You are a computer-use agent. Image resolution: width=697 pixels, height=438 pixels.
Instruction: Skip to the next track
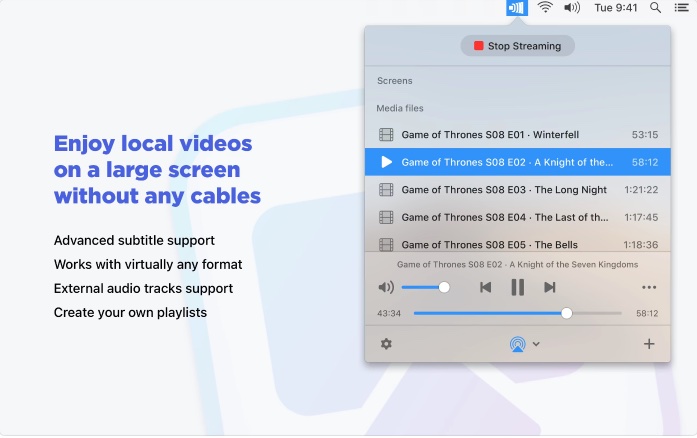(550, 288)
